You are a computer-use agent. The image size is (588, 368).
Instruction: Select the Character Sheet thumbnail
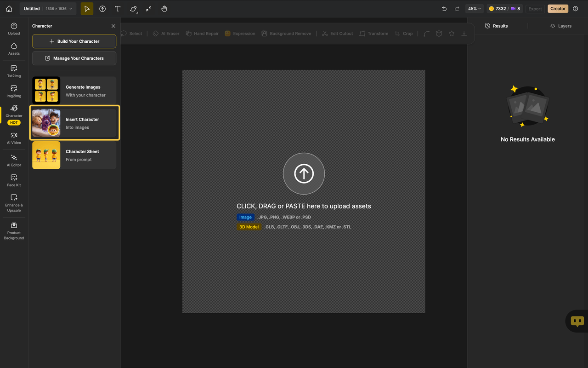pyautogui.click(x=46, y=155)
